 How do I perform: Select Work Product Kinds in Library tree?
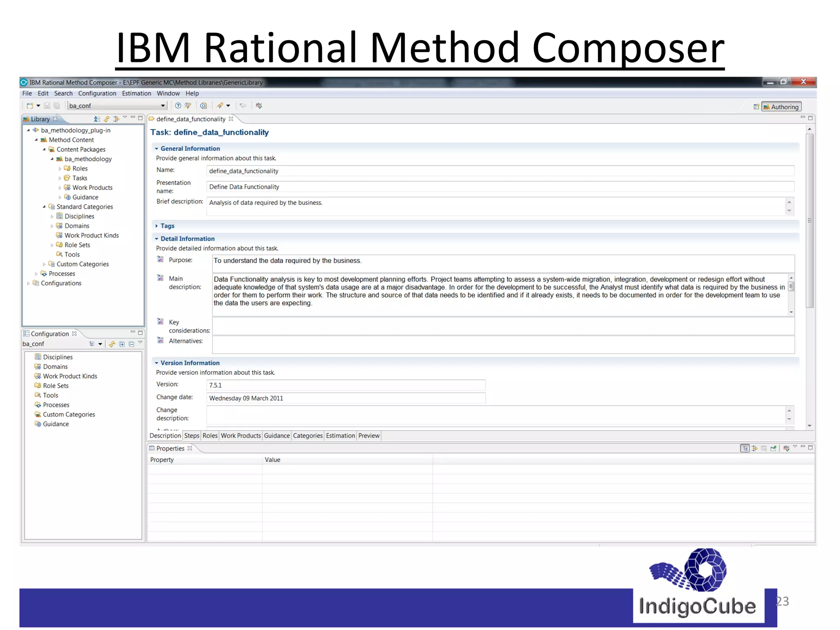[92, 235]
